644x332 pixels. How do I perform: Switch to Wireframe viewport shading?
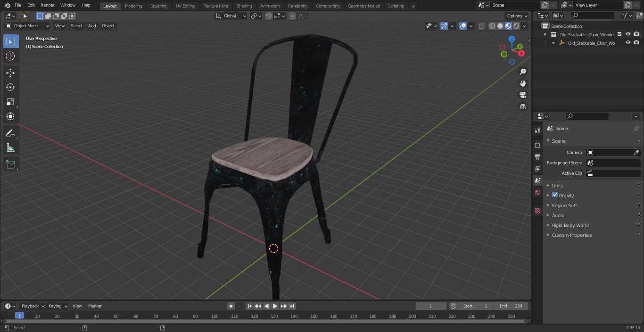492,26
